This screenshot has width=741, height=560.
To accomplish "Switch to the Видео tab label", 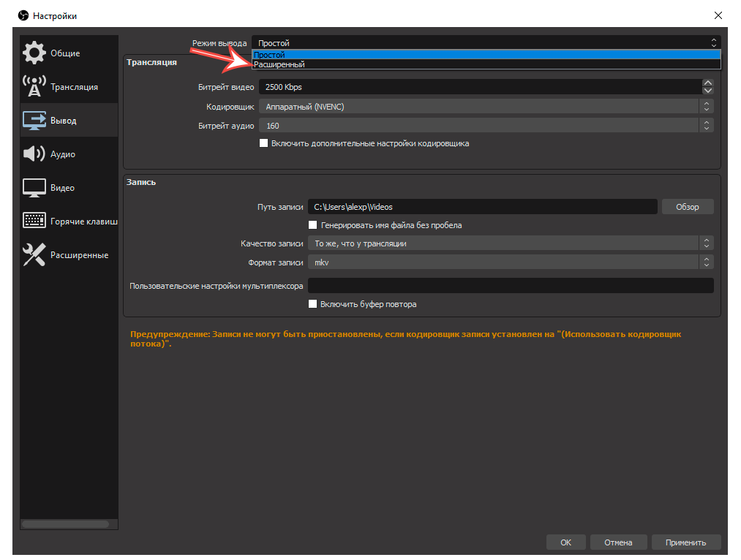I will pyautogui.click(x=62, y=188).
